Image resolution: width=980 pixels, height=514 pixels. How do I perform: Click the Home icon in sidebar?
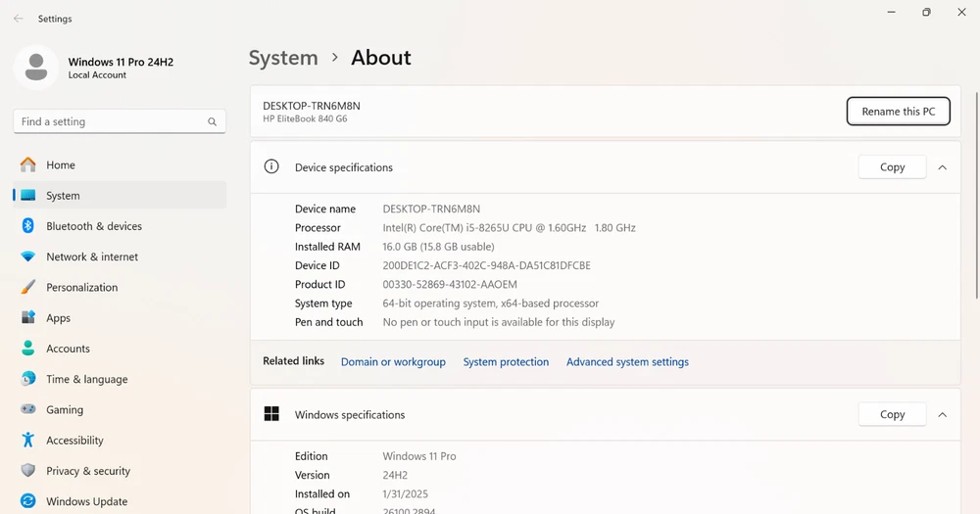(28, 164)
